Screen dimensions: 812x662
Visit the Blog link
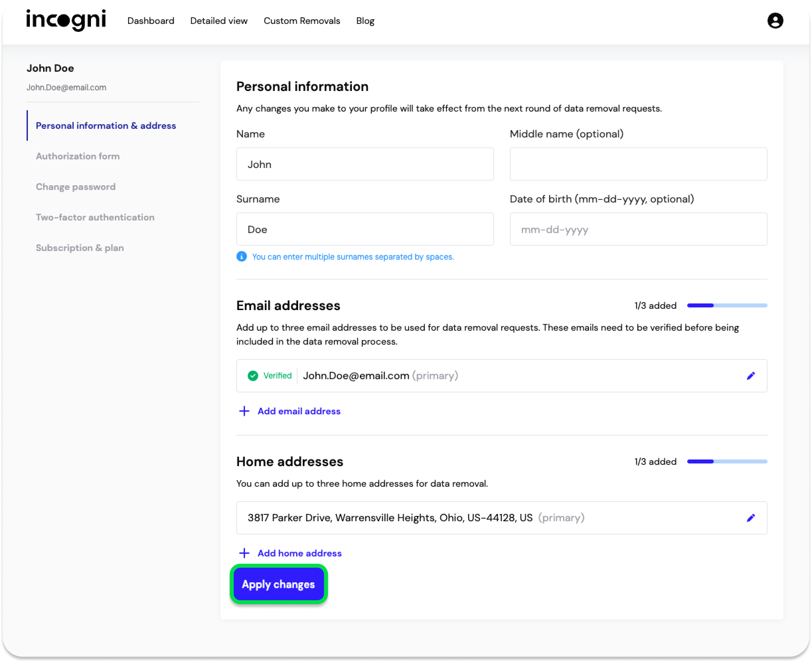point(365,21)
